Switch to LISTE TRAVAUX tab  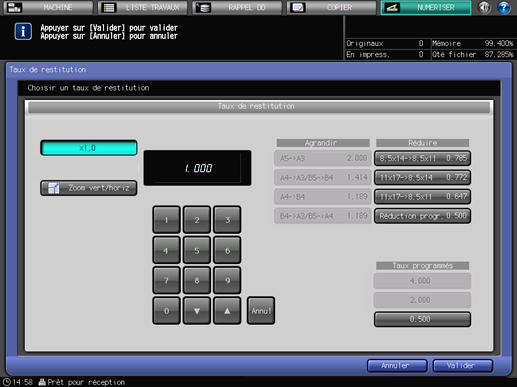[x=143, y=7]
